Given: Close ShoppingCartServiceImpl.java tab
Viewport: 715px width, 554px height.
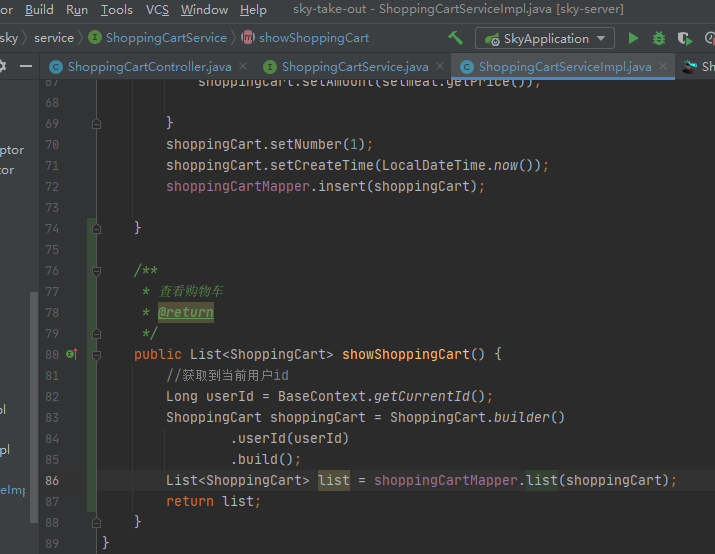Looking at the screenshot, I should pyautogui.click(x=663, y=67).
